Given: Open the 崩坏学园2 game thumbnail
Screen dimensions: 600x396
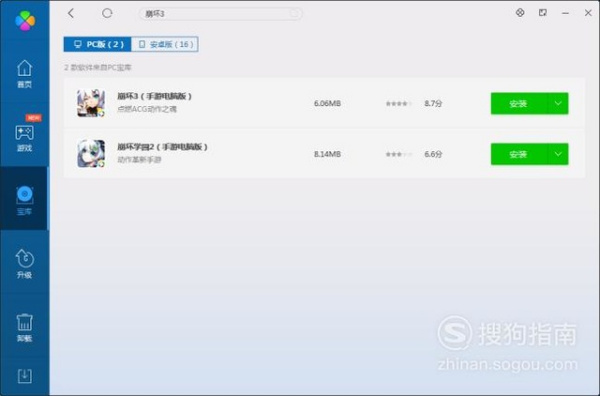Looking at the screenshot, I should pyautogui.click(x=91, y=154).
